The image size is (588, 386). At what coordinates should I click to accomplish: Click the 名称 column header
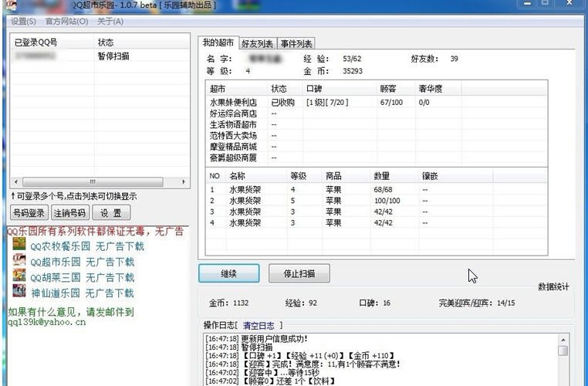click(256, 176)
